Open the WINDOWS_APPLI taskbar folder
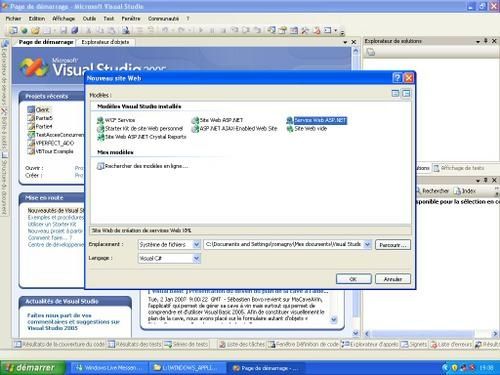This screenshot has width=500, height=375. coord(187,368)
